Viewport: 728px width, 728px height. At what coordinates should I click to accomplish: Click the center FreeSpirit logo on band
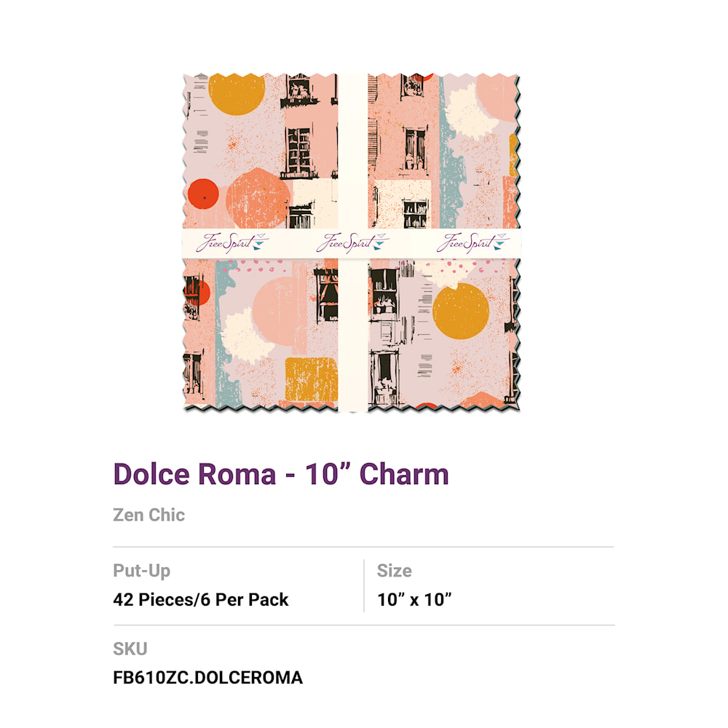coord(352,242)
